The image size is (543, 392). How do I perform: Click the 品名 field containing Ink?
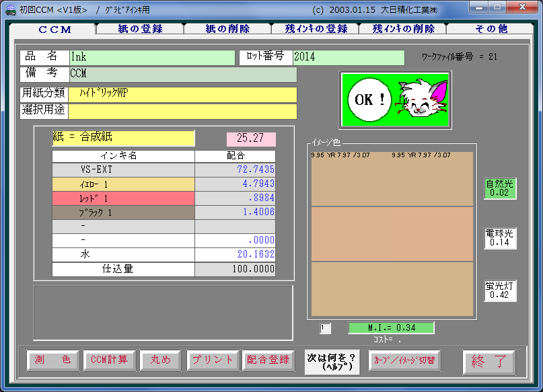152,57
